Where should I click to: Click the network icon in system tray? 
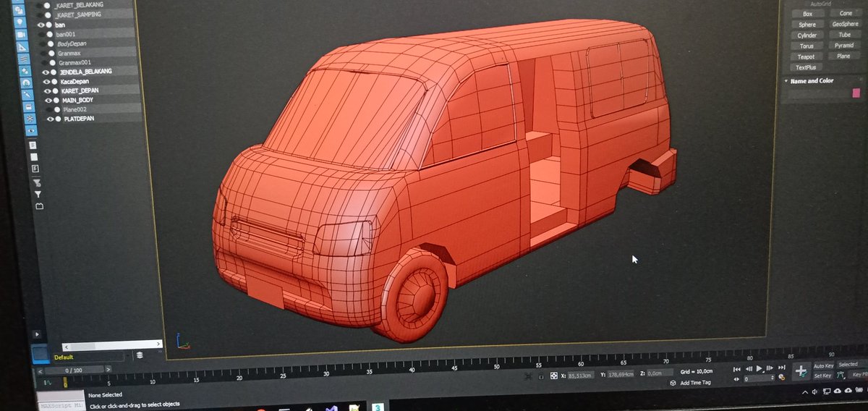[x=826, y=392]
